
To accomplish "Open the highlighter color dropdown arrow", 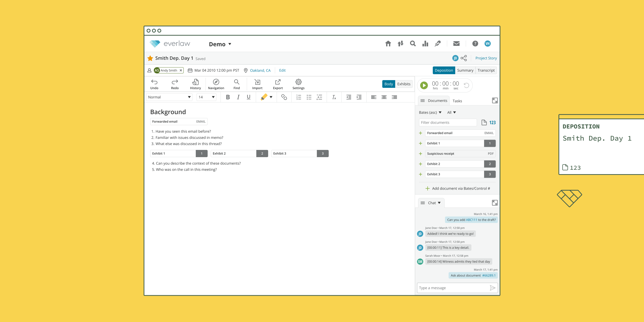I will pyautogui.click(x=271, y=97).
